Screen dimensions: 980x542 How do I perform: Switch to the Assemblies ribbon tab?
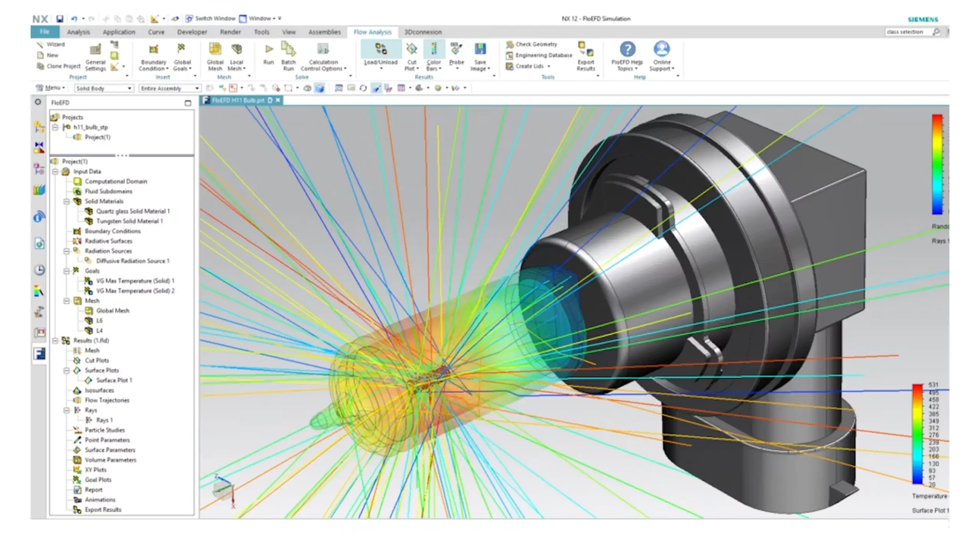coord(325,32)
